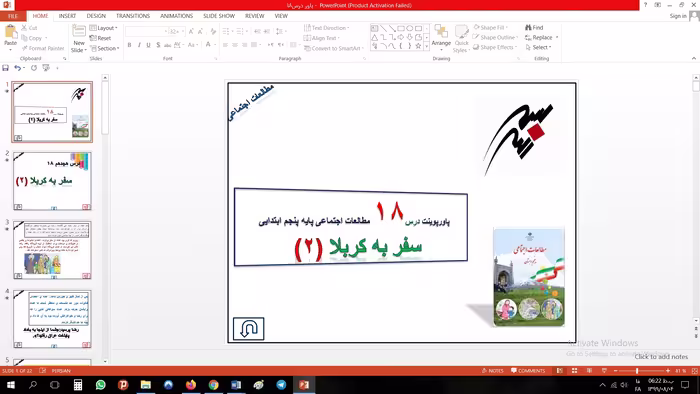
Task: Open the Copy dropdown arrow
Action: (46, 38)
